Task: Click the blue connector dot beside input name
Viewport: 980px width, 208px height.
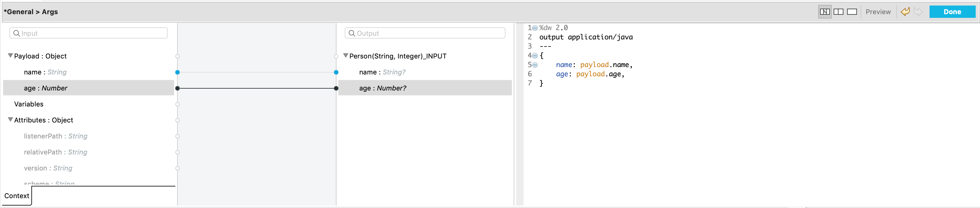Action: click(177, 72)
